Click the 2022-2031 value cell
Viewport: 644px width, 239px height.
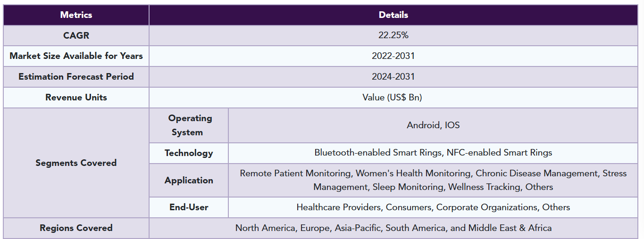393,56
